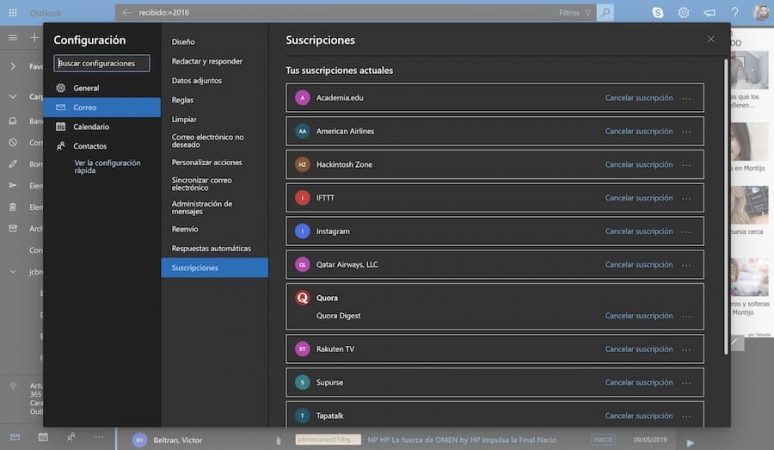Close the Suscripciones settings dialog

(711, 39)
